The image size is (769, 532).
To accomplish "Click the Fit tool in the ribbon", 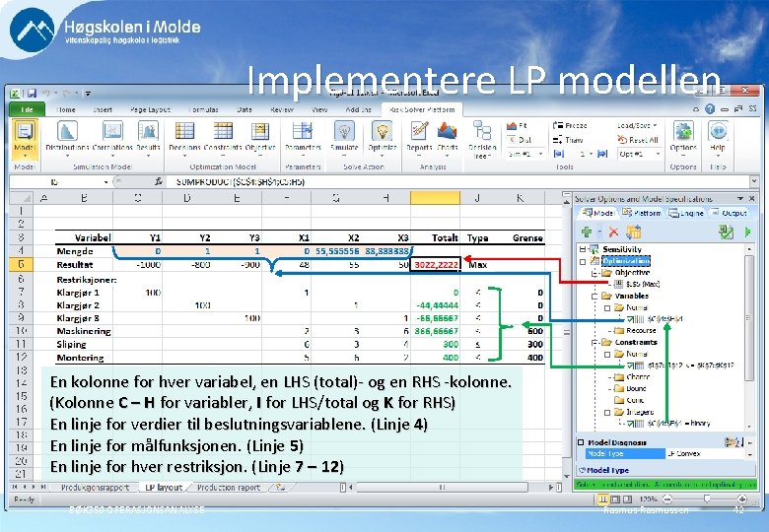I will point(518,126).
